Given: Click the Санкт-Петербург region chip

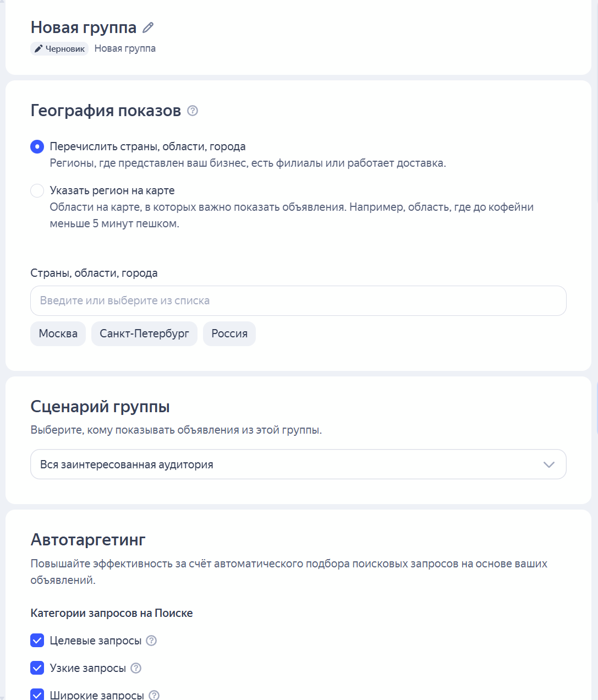Looking at the screenshot, I should tap(144, 333).
